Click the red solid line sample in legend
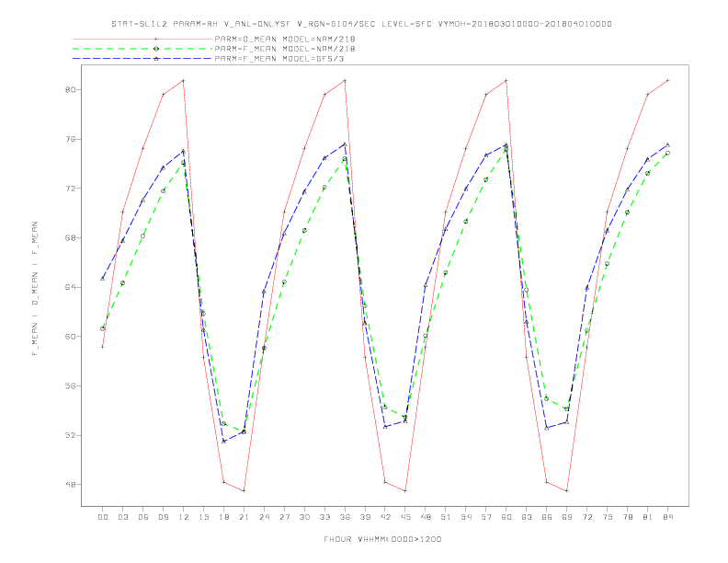 pos(142,39)
